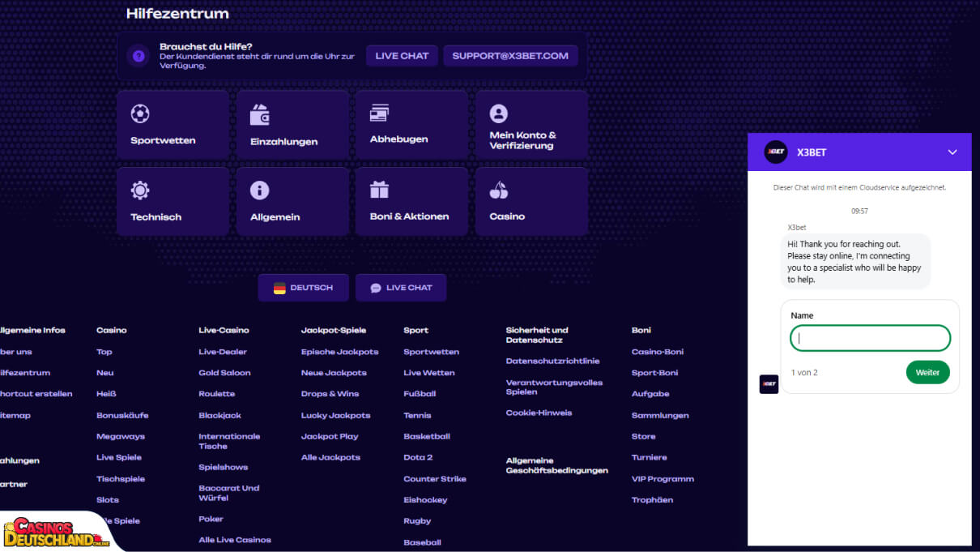Click the Einzahlungen wallet icon
This screenshot has width=980, height=552.
coord(260,114)
